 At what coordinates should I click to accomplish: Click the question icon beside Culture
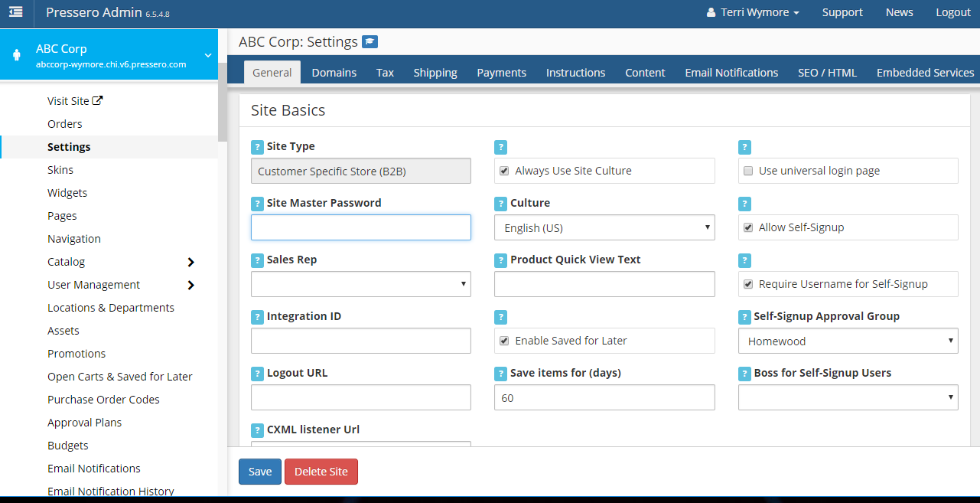(x=500, y=204)
